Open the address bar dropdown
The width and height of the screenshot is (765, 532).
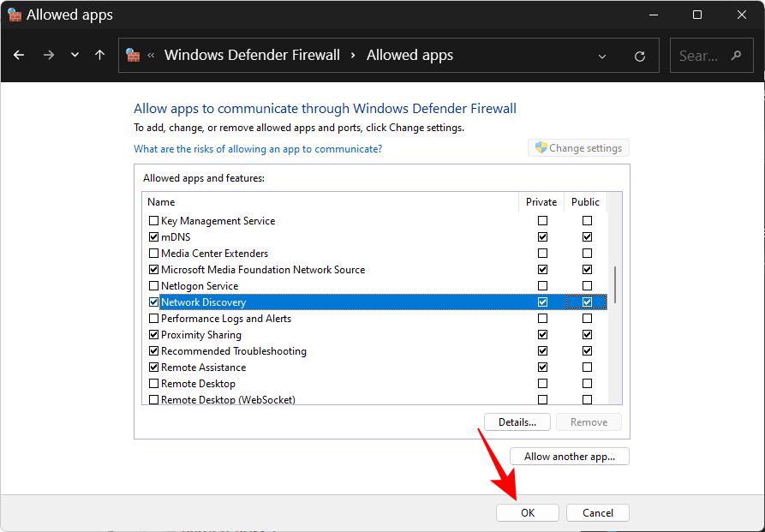tap(602, 55)
